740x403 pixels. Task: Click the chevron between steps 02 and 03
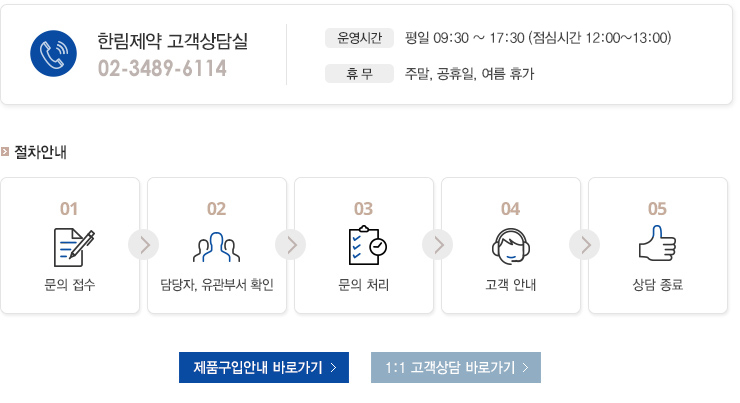[291, 244]
